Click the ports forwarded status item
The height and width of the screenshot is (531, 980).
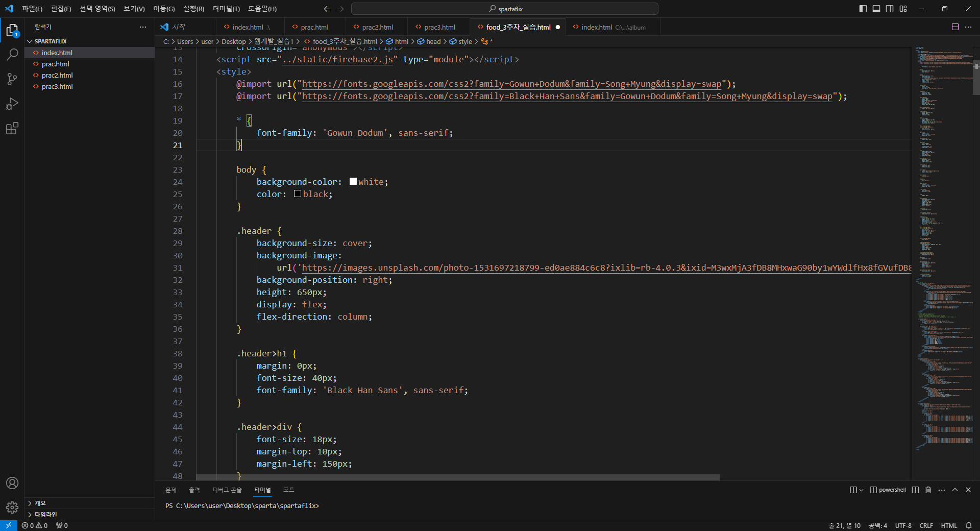[x=62, y=525]
